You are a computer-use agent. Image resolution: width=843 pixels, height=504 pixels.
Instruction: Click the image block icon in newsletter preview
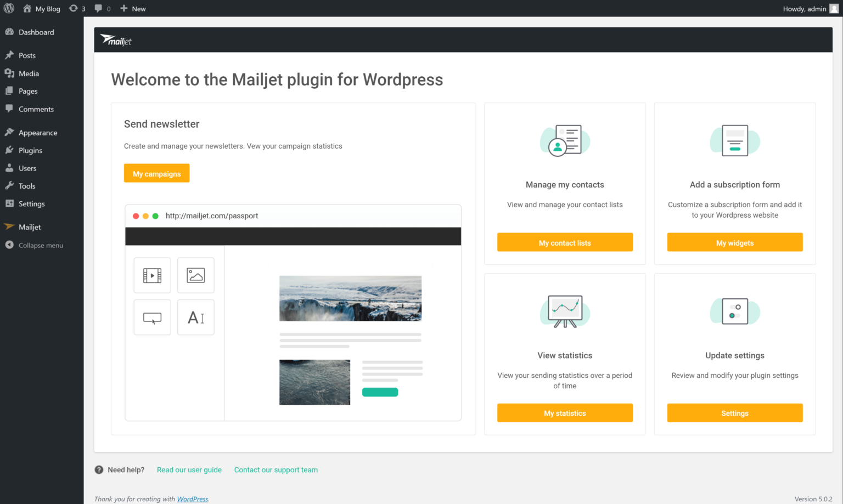tap(195, 275)
